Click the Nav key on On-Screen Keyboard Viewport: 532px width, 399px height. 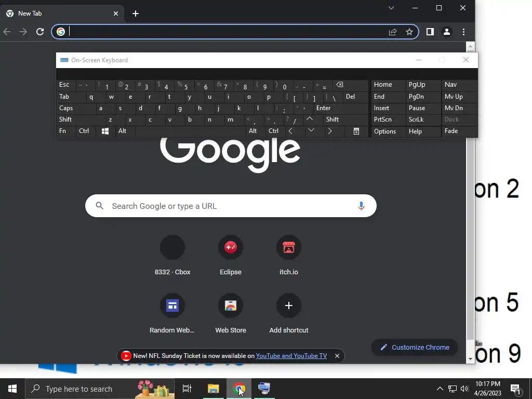coord(459,85)
